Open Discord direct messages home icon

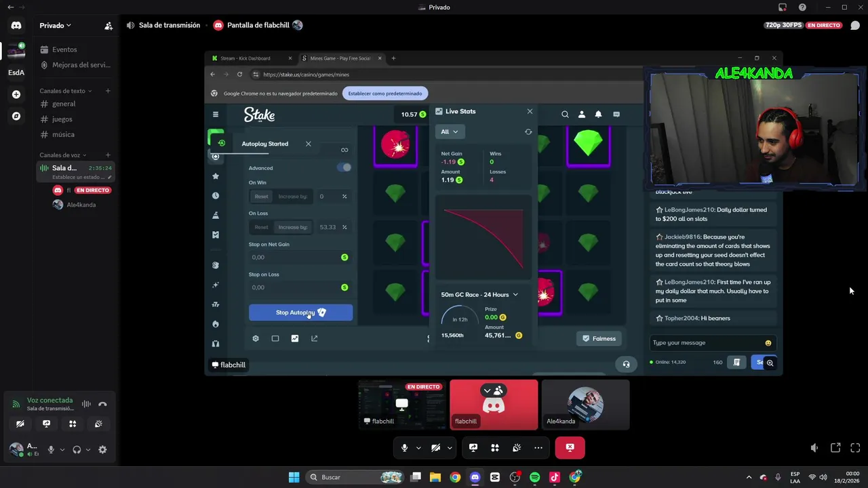(x=16, y=26)
